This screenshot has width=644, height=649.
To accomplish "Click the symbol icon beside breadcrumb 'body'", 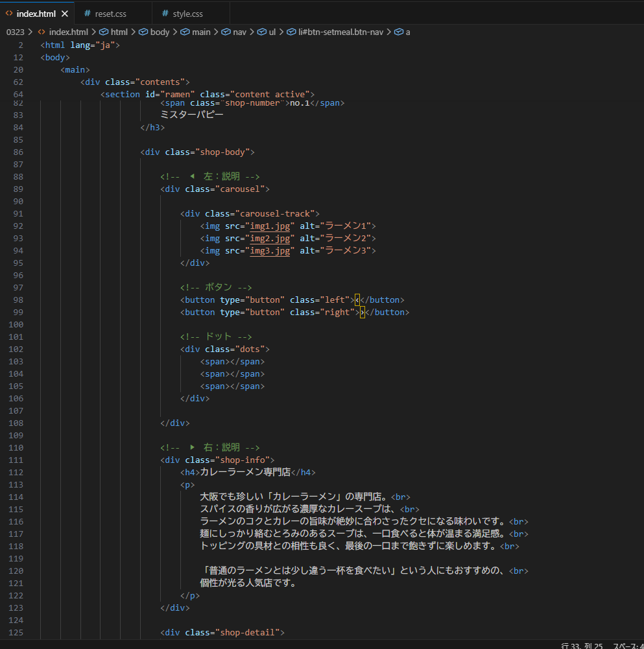I will [x=143, y=32].
